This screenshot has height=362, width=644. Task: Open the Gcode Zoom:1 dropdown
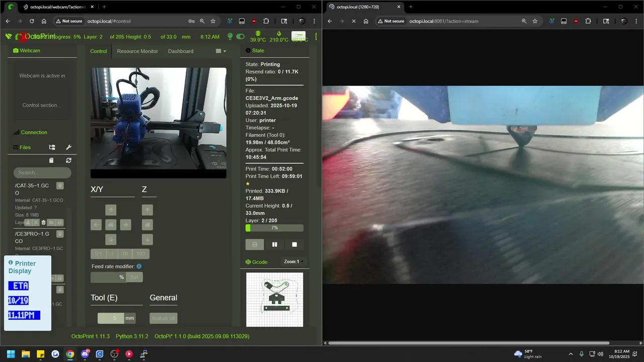pyautogui.click(x=294, y=262)
